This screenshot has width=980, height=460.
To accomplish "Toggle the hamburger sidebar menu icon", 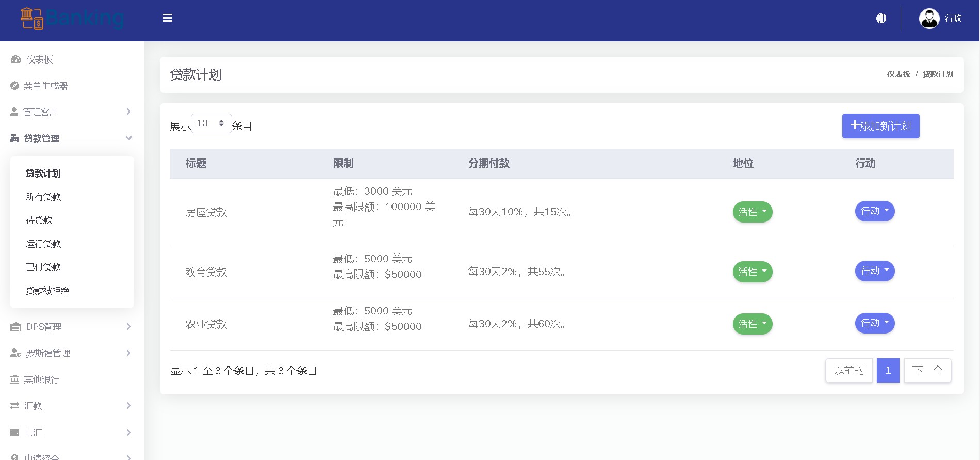I will [x=168, y=18].
